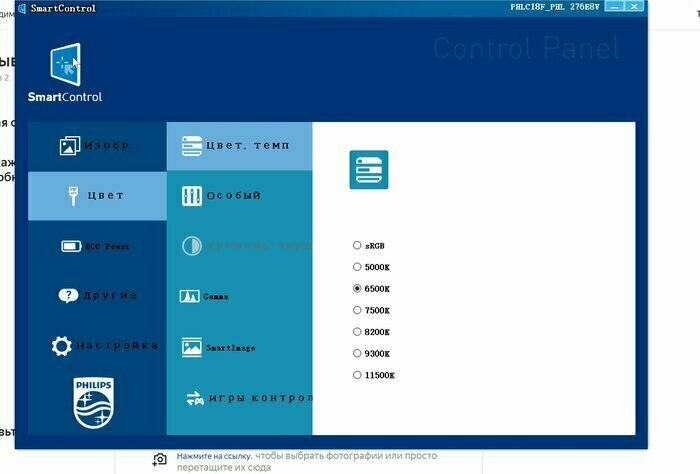Click the Gamma histogram icon
The height and width of the screenshot is (474, 700).
tap(189, 296)
